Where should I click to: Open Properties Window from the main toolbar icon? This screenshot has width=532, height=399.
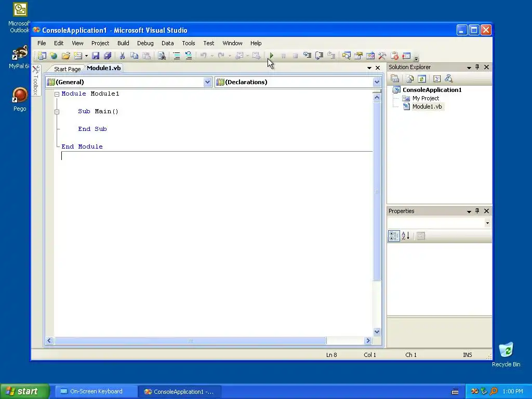(358, 56)
